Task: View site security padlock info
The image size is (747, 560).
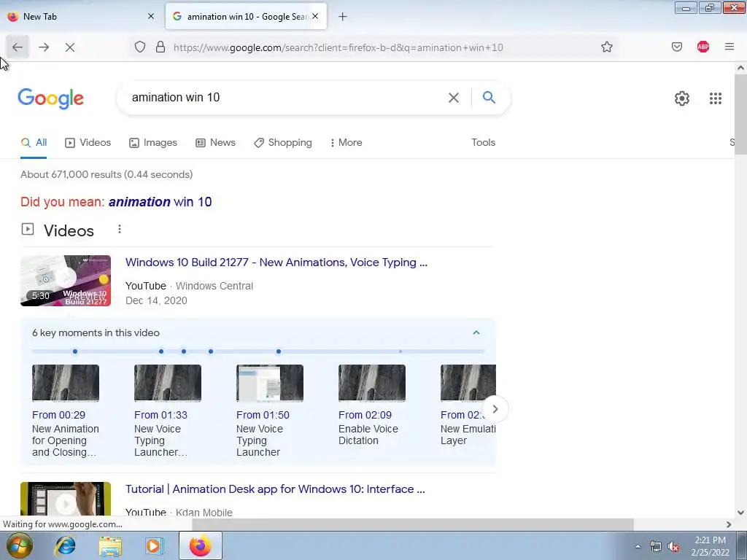Action: (x=160, y=47)
